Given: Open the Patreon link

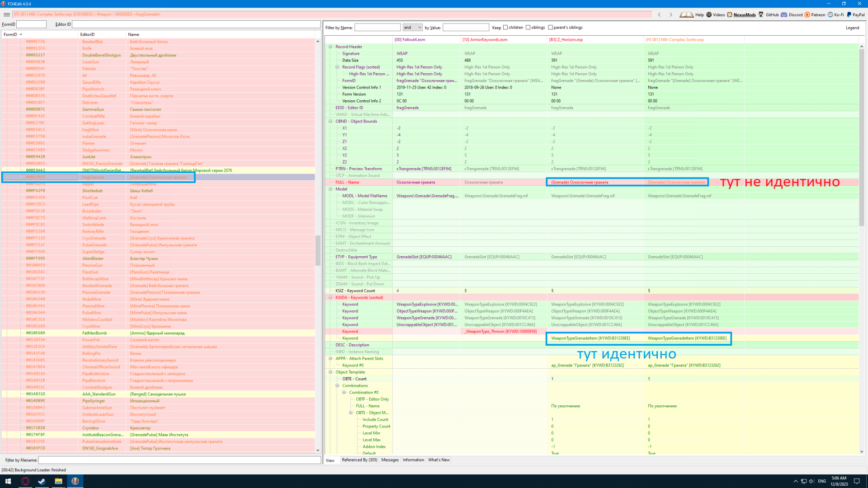Looking at the screenshot, I should point(817,14).
